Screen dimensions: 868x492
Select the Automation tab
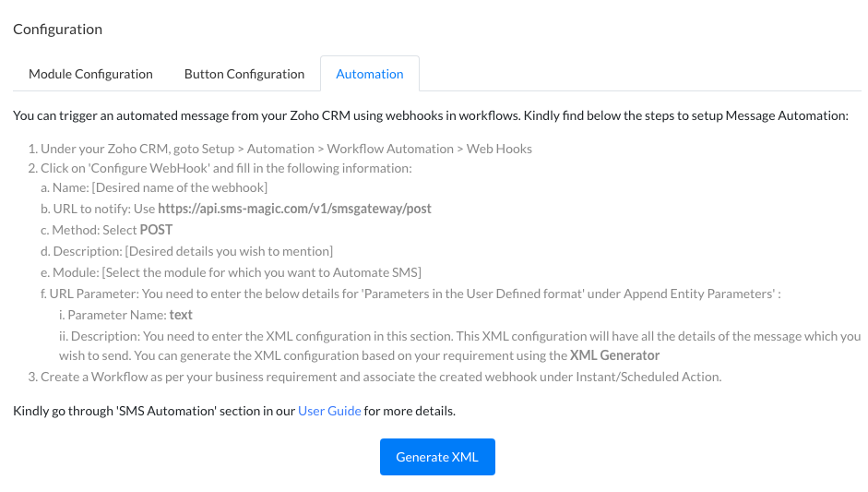coord(370,74)
